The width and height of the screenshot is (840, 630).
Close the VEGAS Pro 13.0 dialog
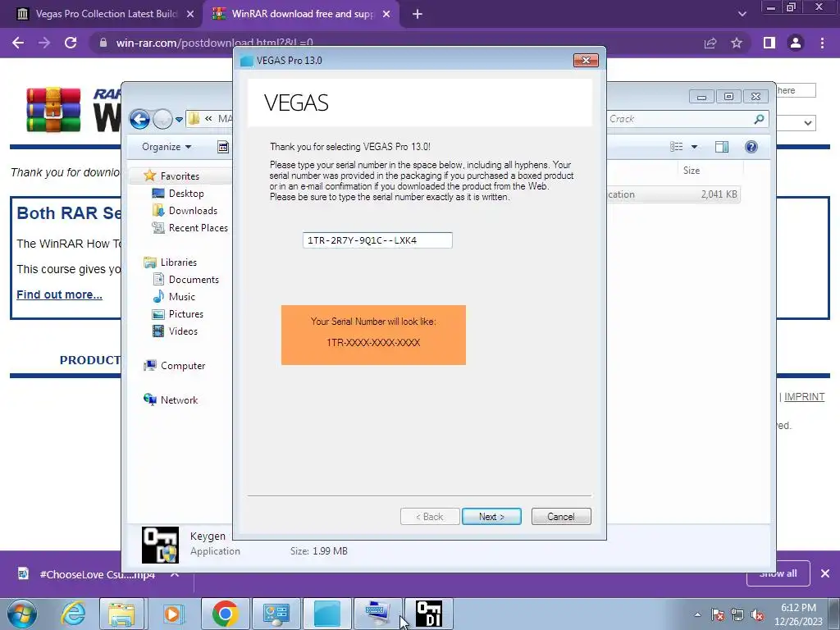tap(586, 61)
